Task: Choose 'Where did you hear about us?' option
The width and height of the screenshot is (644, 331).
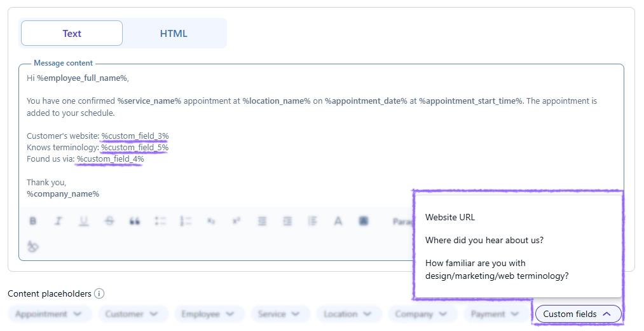Action: (x=484, y=240)
